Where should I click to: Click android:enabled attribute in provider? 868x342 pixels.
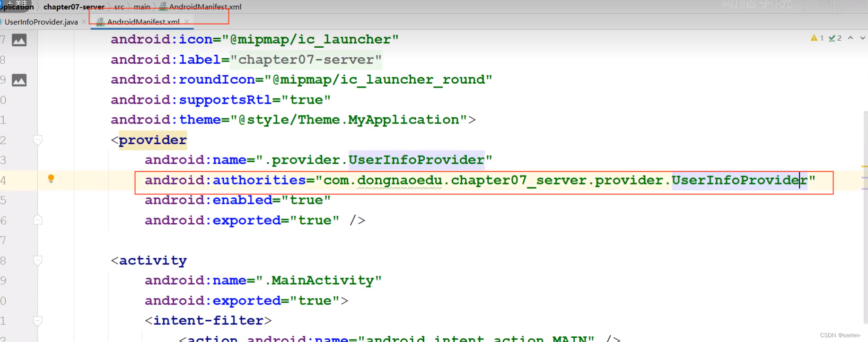[x=209, y=200]
